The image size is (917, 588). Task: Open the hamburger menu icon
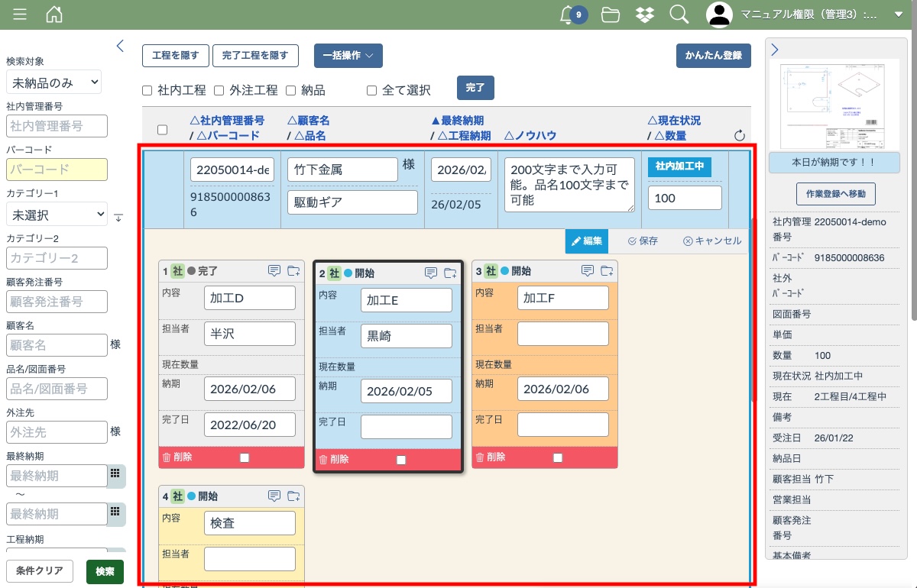20,15
